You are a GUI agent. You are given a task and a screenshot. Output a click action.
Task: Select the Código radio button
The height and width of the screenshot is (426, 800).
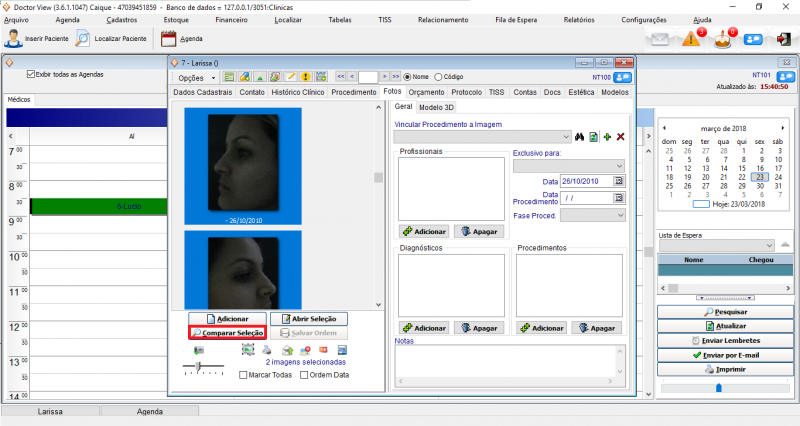pos(436,76)
